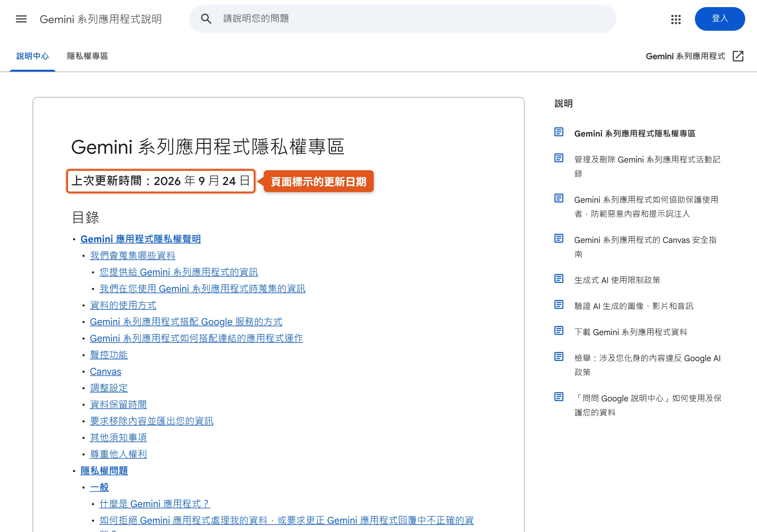Open sidebar article 驗證 AI 生成的圖像、影片和音訊
757x532 pixels.
pos(634,306)
